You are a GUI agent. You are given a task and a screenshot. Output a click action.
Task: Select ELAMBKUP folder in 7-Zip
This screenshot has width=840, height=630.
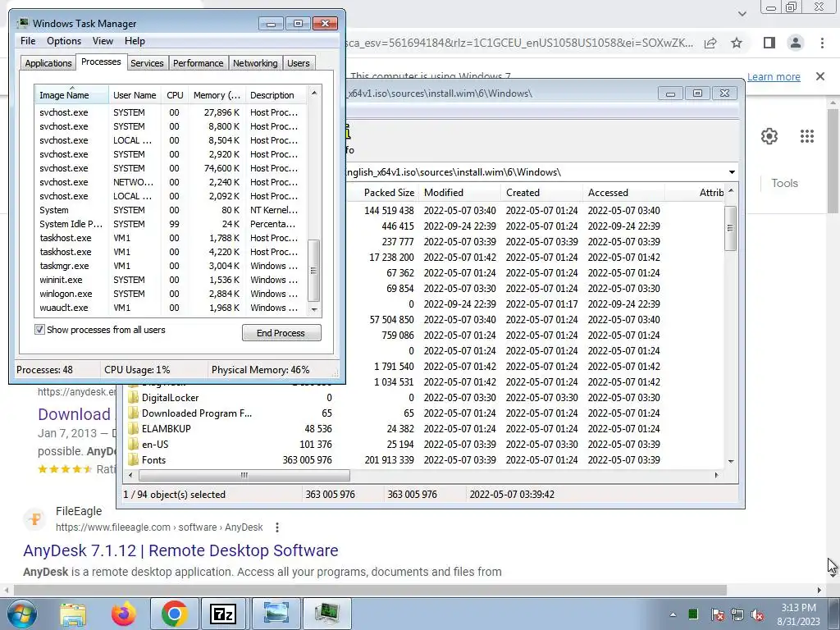[x=166, y=428]
